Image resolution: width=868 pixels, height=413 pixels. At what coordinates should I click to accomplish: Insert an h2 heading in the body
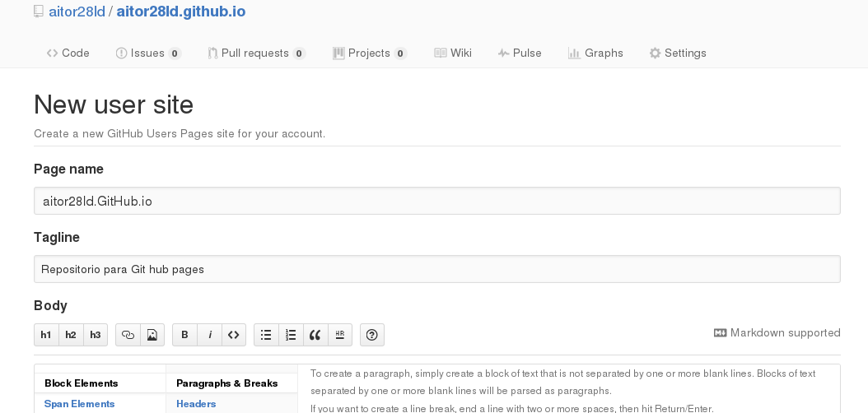tap(71, 335)
